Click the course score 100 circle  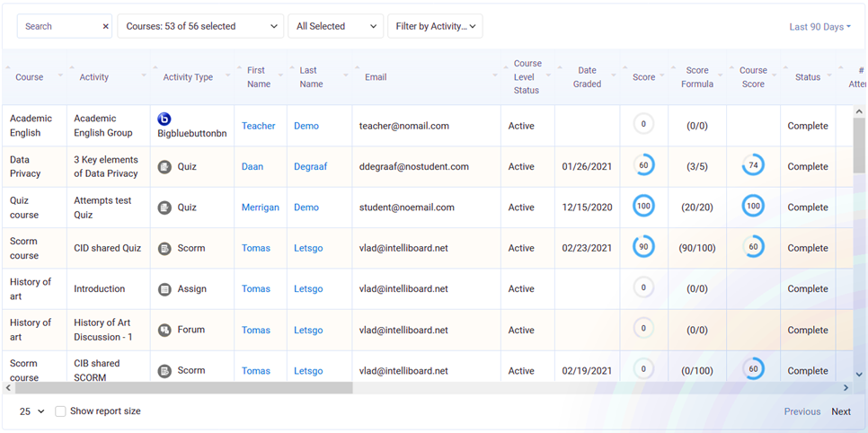point(753,206)
